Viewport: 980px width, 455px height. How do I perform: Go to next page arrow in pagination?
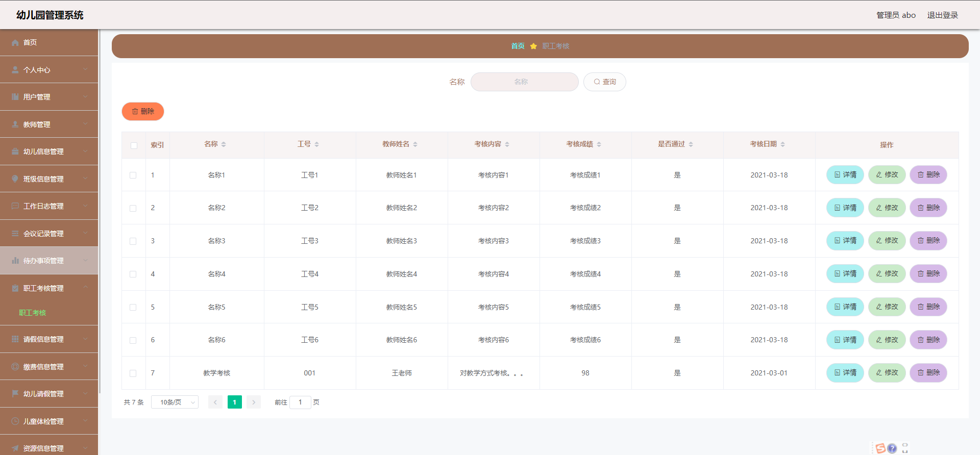click(x=254, y=402)
